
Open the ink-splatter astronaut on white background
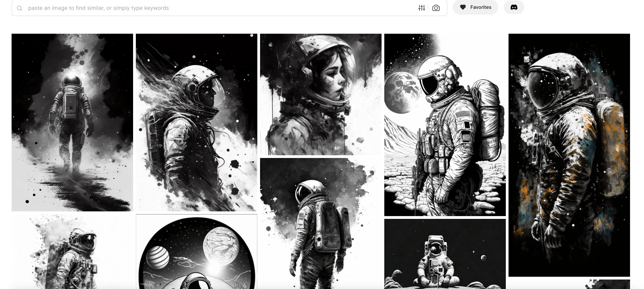(x=72, y=252)
